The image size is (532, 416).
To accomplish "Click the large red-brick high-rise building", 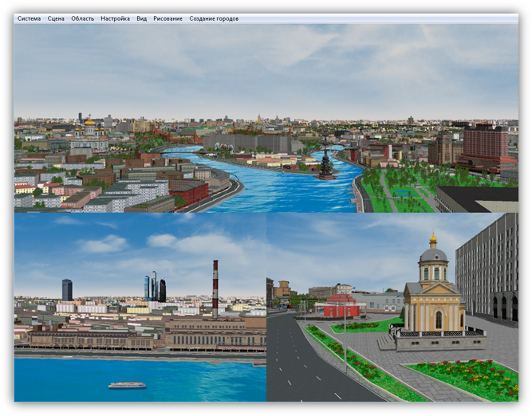I will point(486,143).
